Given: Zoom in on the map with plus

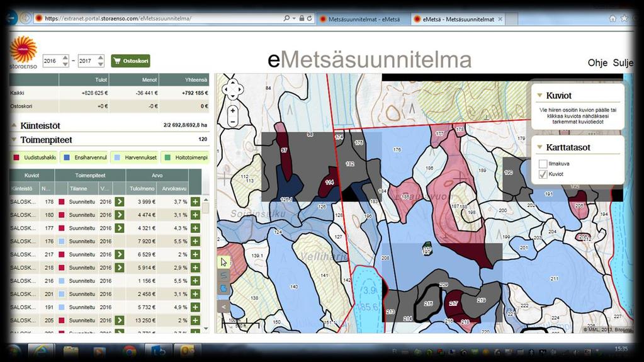Looking at the screenshot, I should (x=233, y=111).
